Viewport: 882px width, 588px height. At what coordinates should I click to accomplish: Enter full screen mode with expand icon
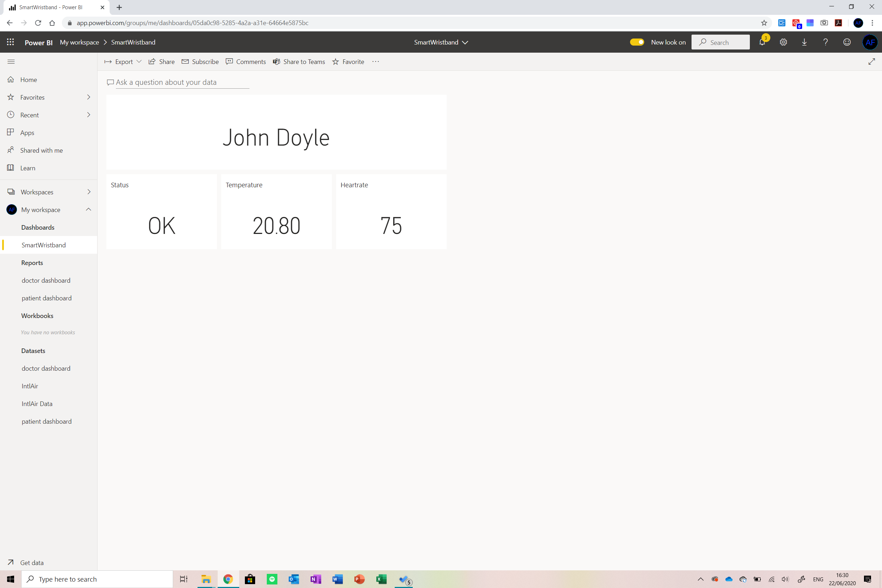pos(871,61)
